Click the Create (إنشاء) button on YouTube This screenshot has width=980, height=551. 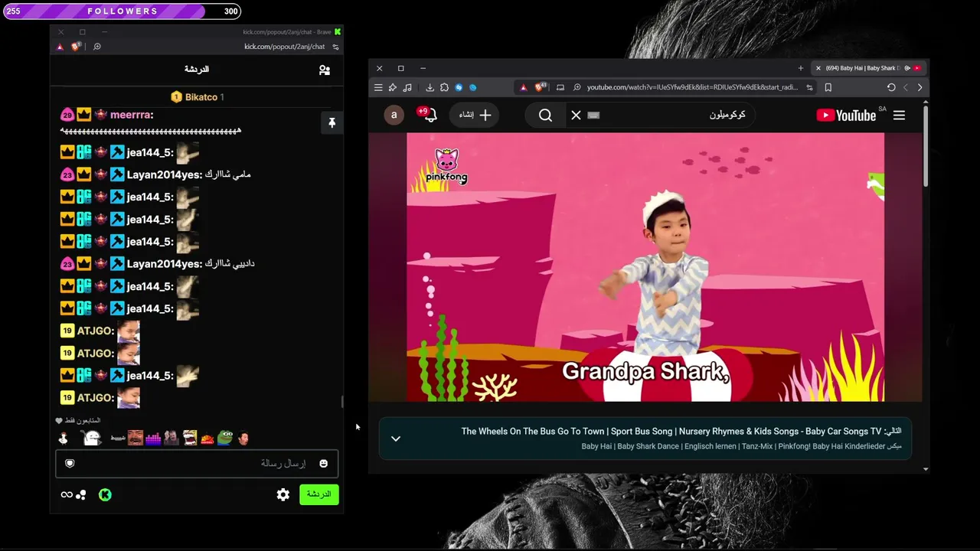pyautogui.click(x=475, y=115)
